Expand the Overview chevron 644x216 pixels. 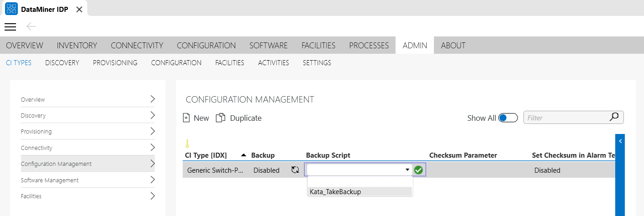153,99
